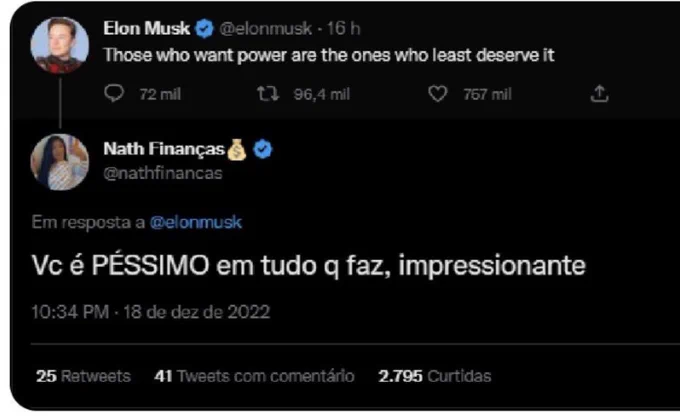
Task: Click the 10:34 PM · 18 de dez de 2022 timestamp
Action: [150, 312]
